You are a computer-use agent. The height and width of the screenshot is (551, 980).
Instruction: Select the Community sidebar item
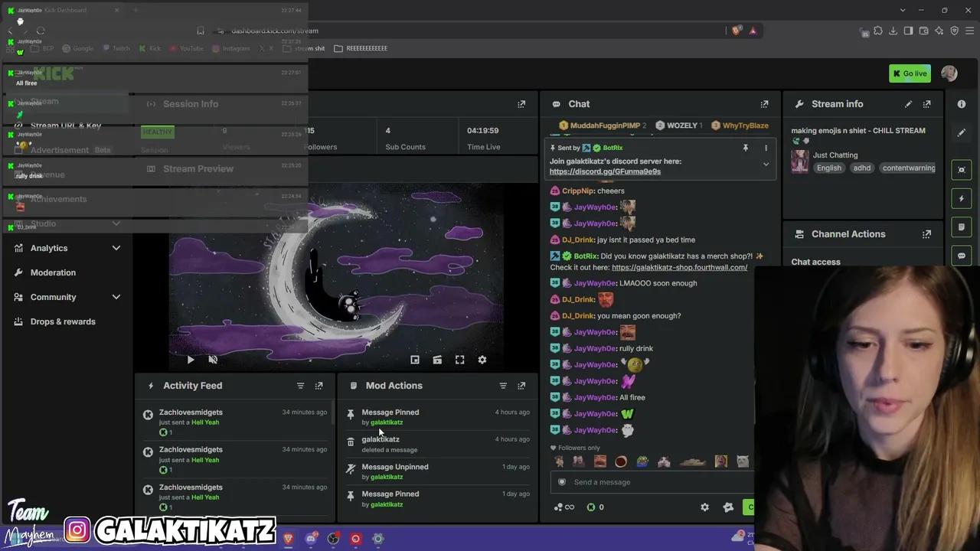tap(54, 297)
